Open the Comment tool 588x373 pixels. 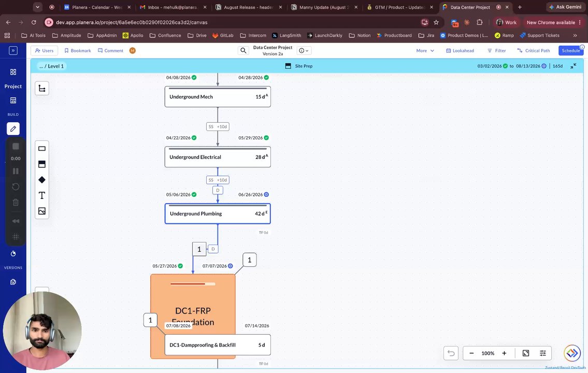click(111, 51)
